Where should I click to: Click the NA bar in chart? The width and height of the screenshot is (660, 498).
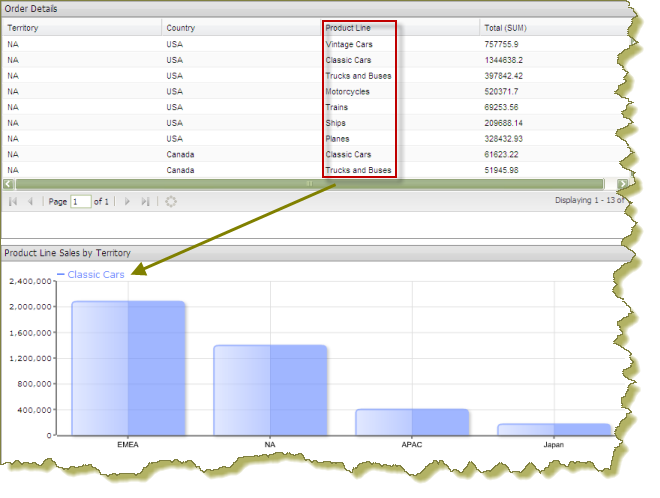tap(270, 390)
